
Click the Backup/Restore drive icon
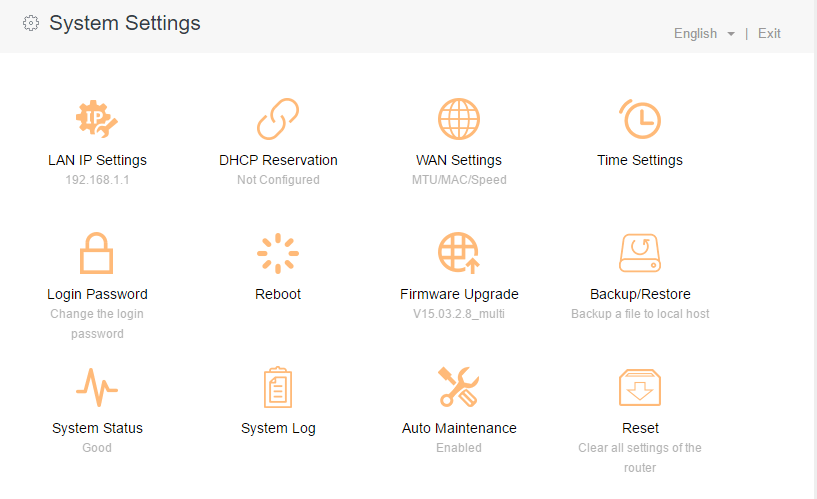[x=640, y=253]
